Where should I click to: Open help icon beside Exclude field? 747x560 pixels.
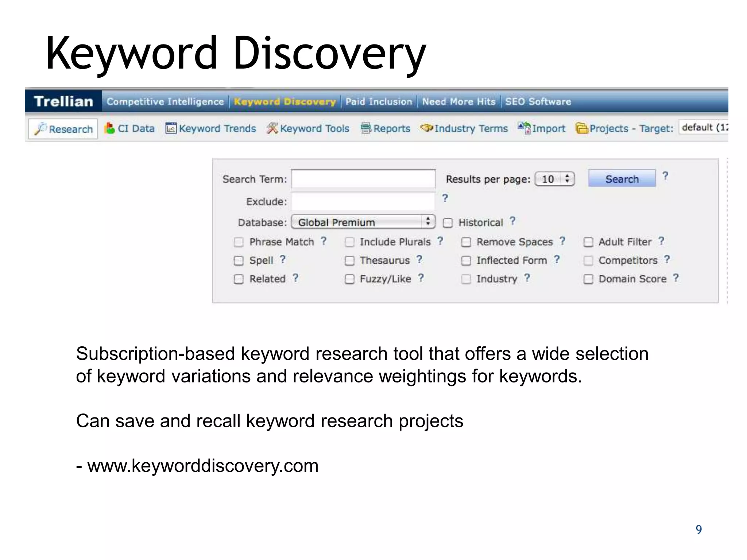(x=445, y=198)
